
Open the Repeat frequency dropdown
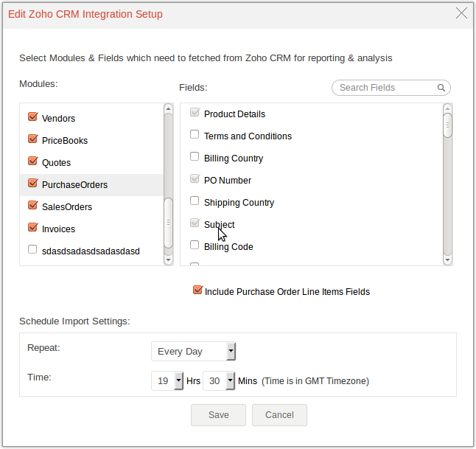point(194,351)
